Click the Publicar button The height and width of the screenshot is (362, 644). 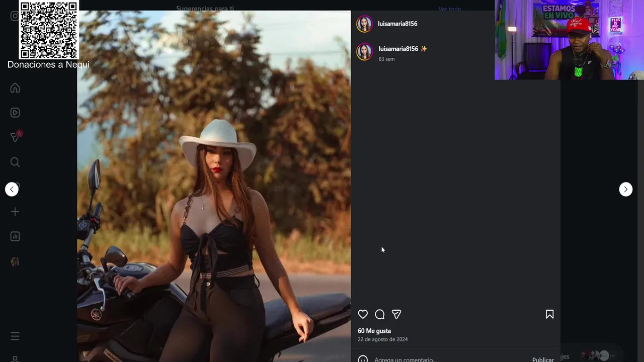point(543,359)
